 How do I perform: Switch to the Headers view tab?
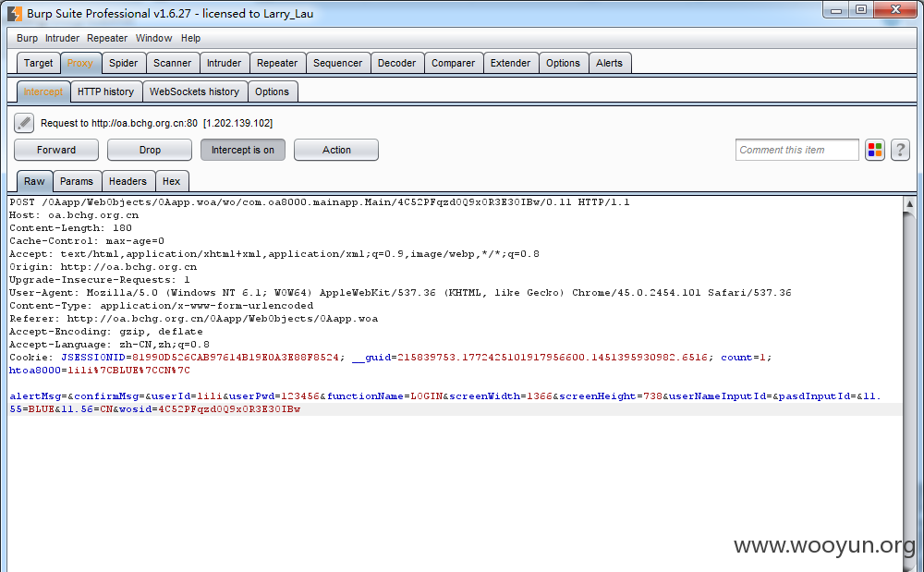128,181
